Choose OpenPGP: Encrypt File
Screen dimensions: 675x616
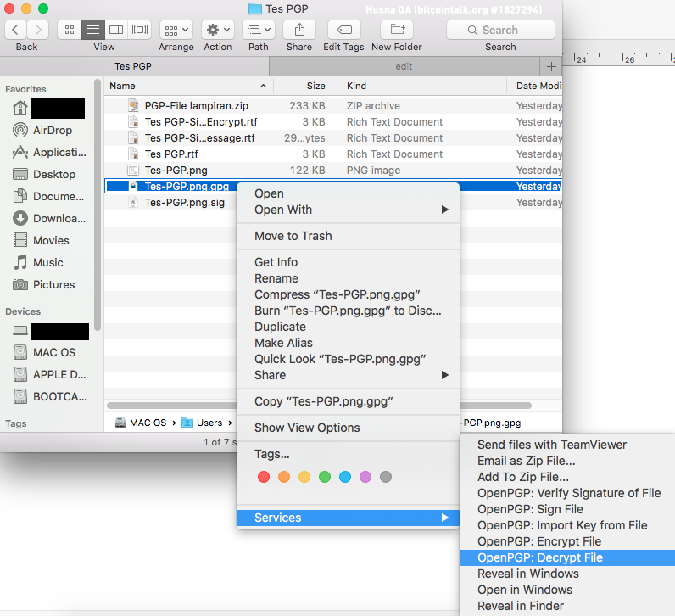point(567,541)
